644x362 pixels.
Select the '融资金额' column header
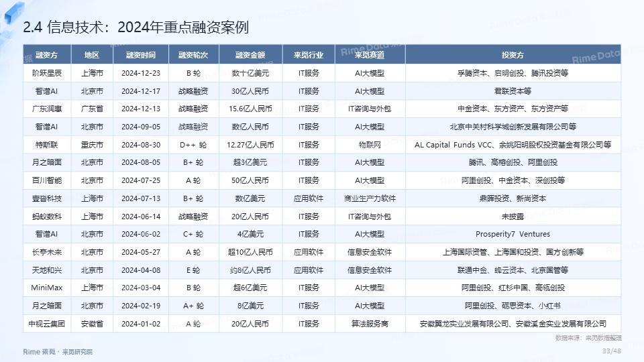(x=250, y=55)
